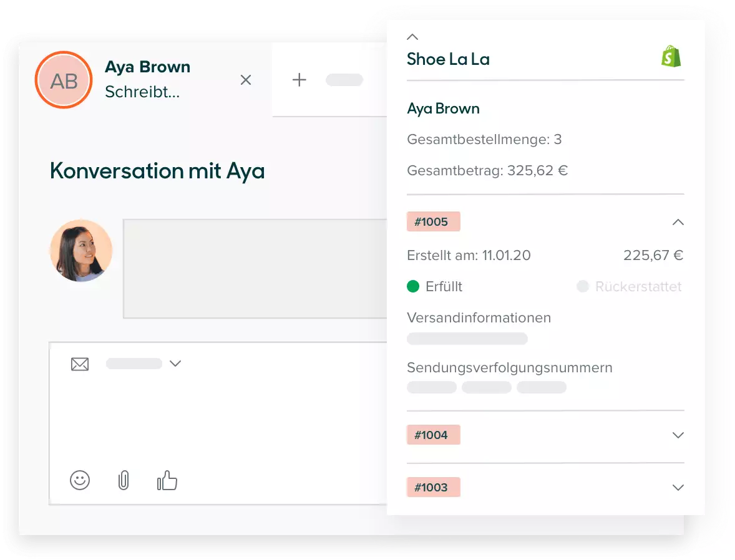The width and height of the screenshot is (735, 560).
Task: Click the Sendungsverfolgungsnummern label
Action: click(510, 368)
